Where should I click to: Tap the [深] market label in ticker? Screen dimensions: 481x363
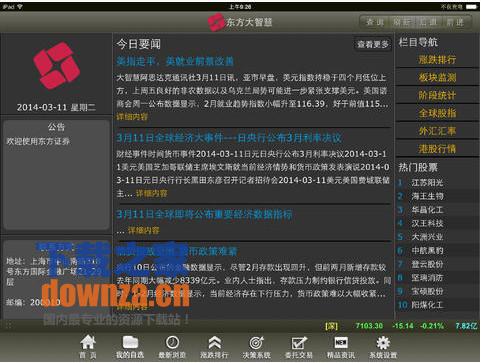(x=331, y=326)
